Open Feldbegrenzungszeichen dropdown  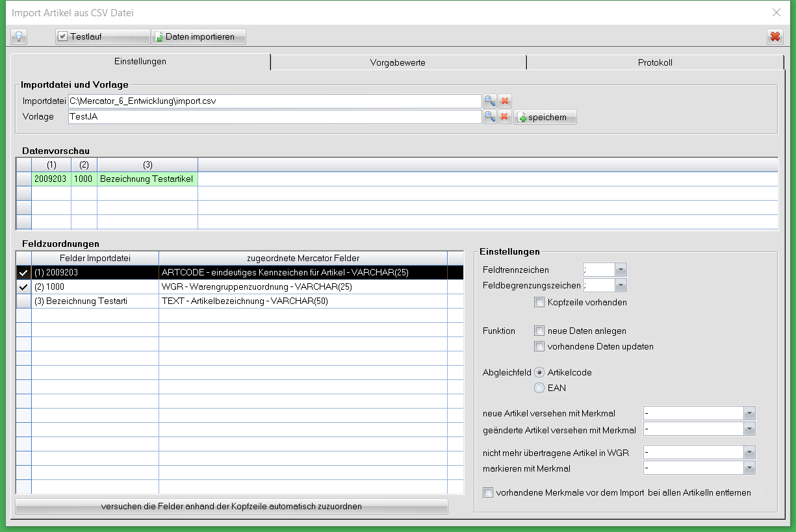point(621,285)
